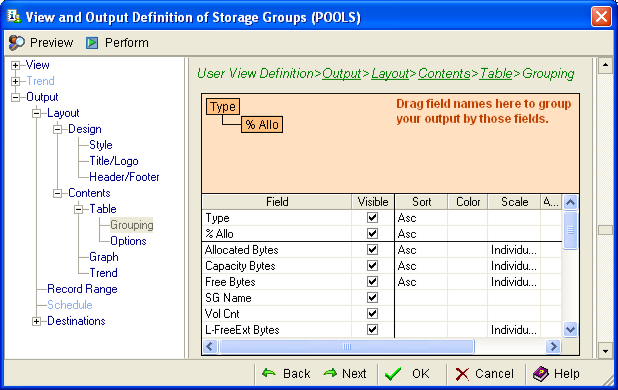Viewport: 618px width, 390px height.
Task: Collapse the Contents tree node
Action: point(58,193)
